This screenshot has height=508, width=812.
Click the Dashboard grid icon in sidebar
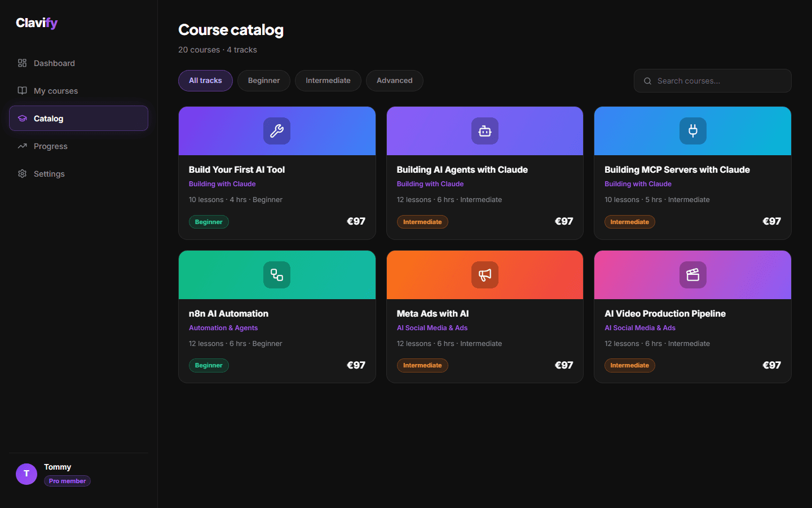pos(22,63)
